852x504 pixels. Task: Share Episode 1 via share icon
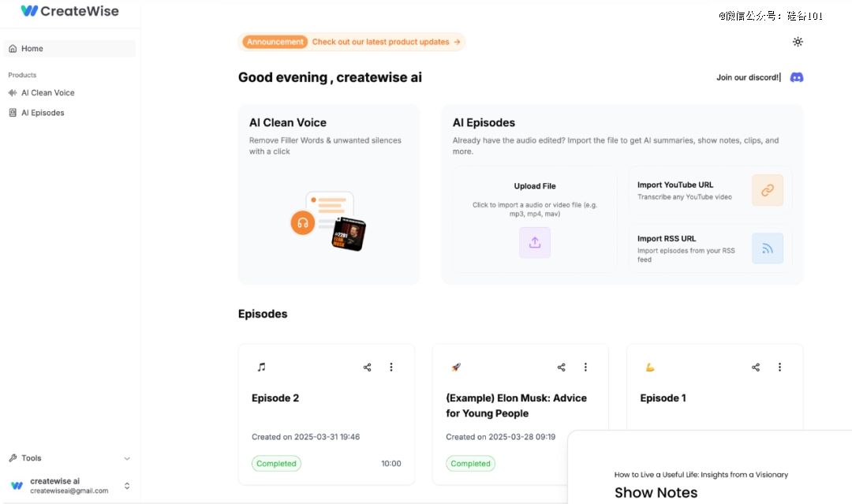coord(756,367)
